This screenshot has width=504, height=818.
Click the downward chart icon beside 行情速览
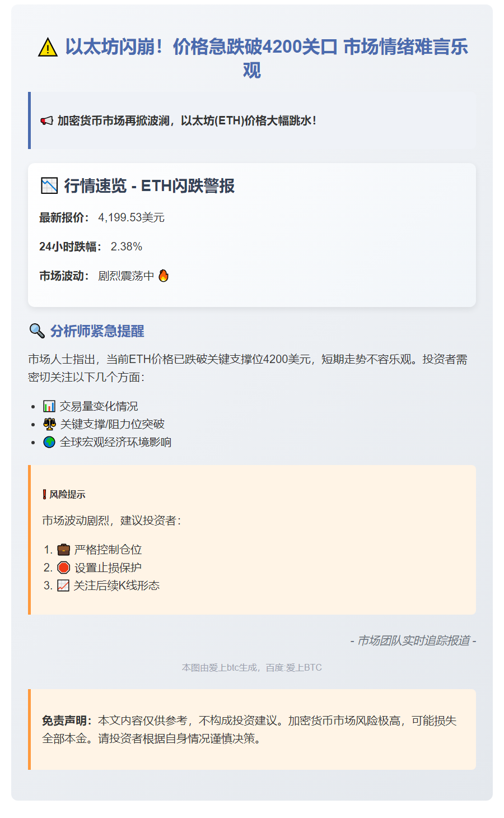(x=49, y=185)
